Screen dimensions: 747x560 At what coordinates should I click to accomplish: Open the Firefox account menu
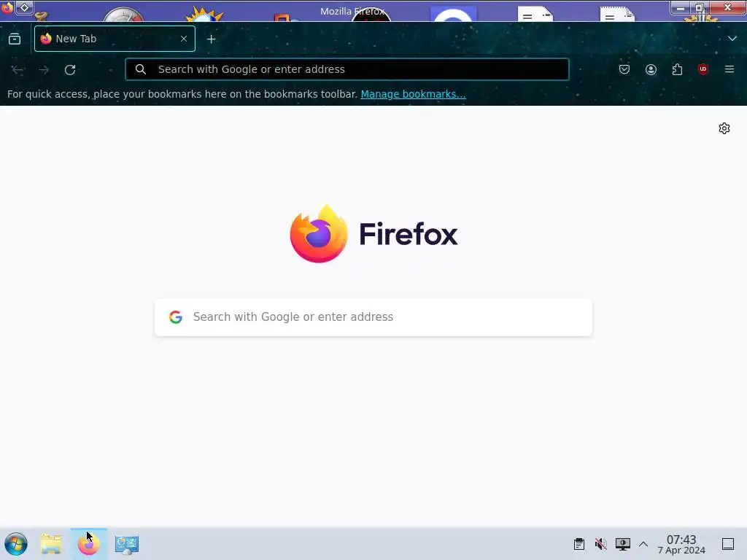pos(651,69)
